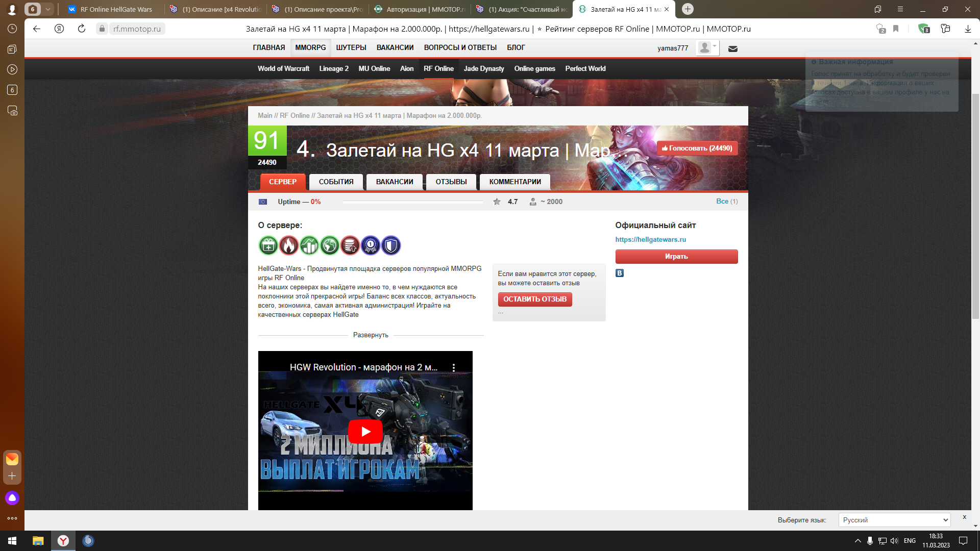
Task: Switch to the ОТЗЫВЫ tab
Action: click(451, 182)
